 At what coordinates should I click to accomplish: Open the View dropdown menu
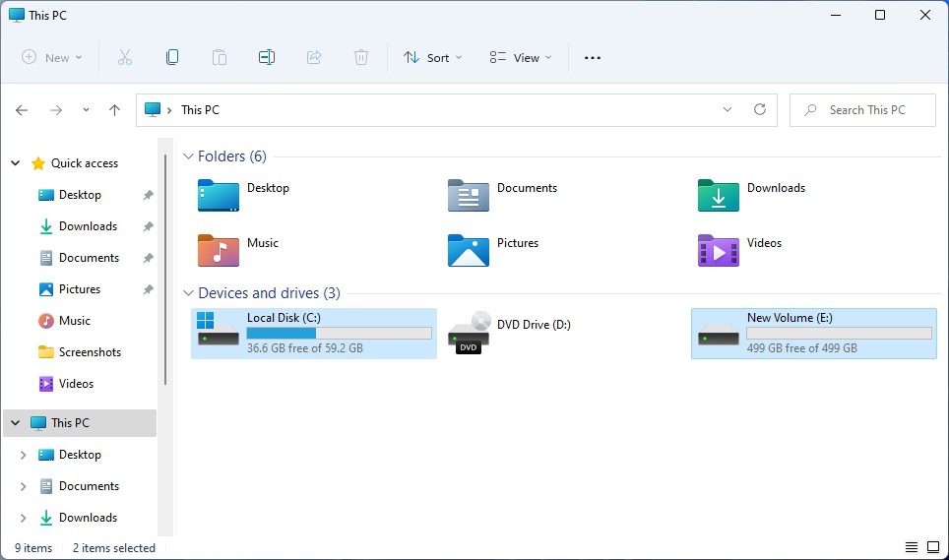tap(521, 57)
